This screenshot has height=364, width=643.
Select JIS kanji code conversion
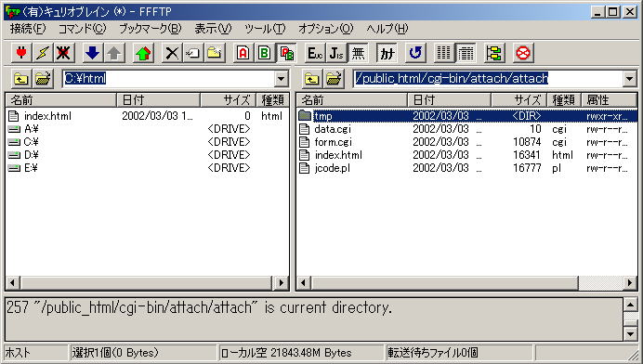click(x=336, y=53)
